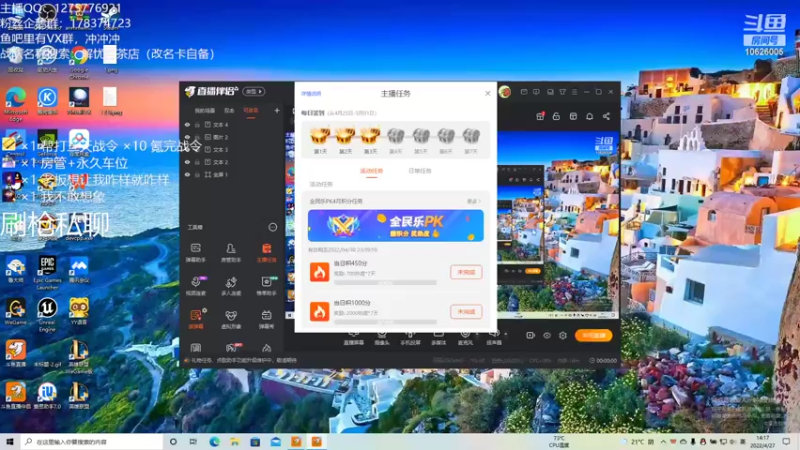
Task: Open the 全民乐PK banner
Action: pos(395,226)
